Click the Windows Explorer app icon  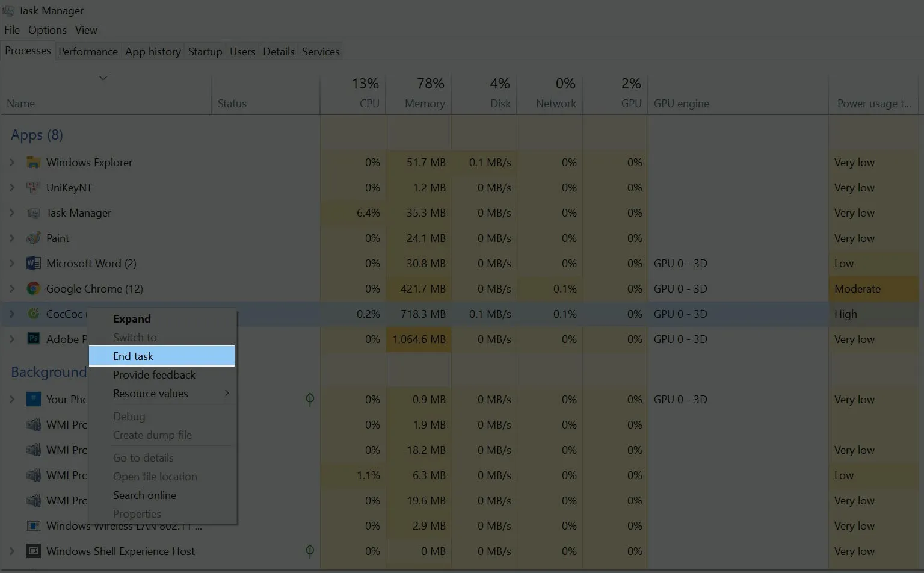[34, 163]
